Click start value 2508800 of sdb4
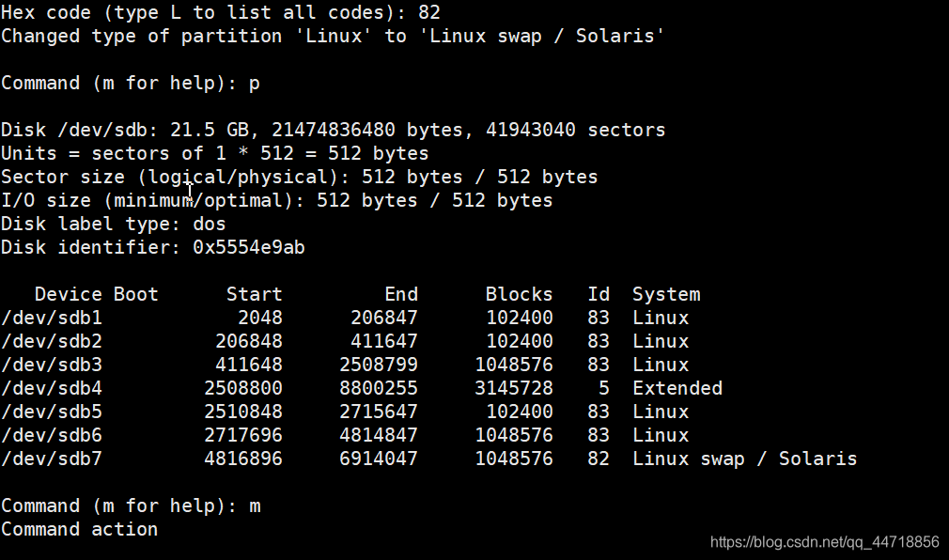 pyautogui.click(x=243, y=388)
